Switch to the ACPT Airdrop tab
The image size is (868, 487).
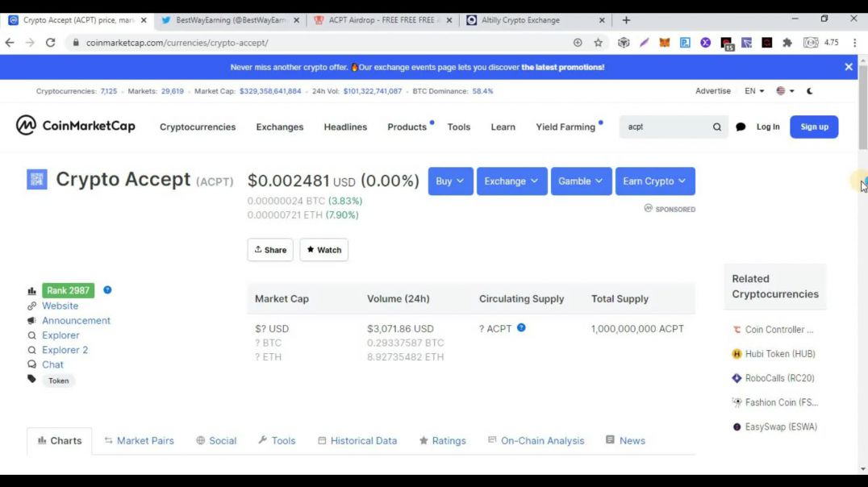382,20
